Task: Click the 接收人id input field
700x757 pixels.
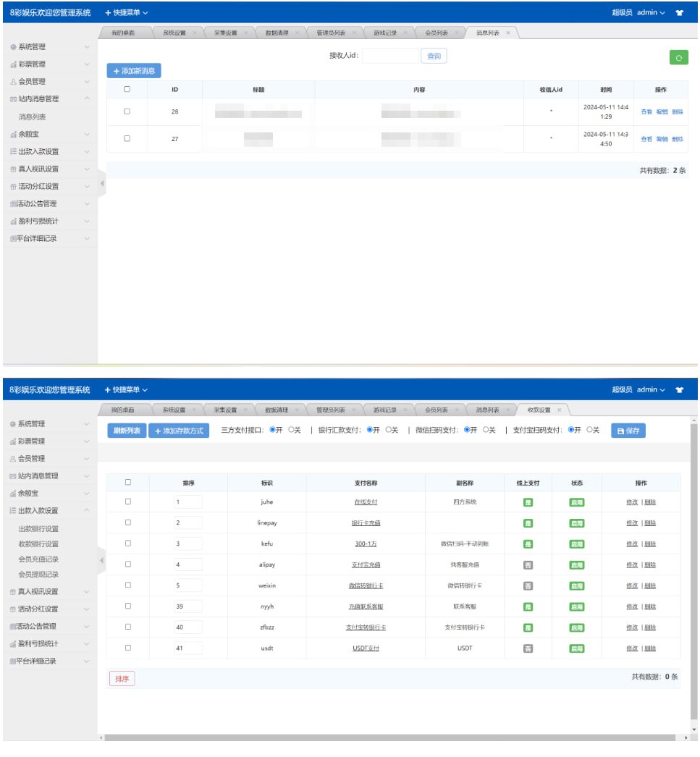Action: 389,56
